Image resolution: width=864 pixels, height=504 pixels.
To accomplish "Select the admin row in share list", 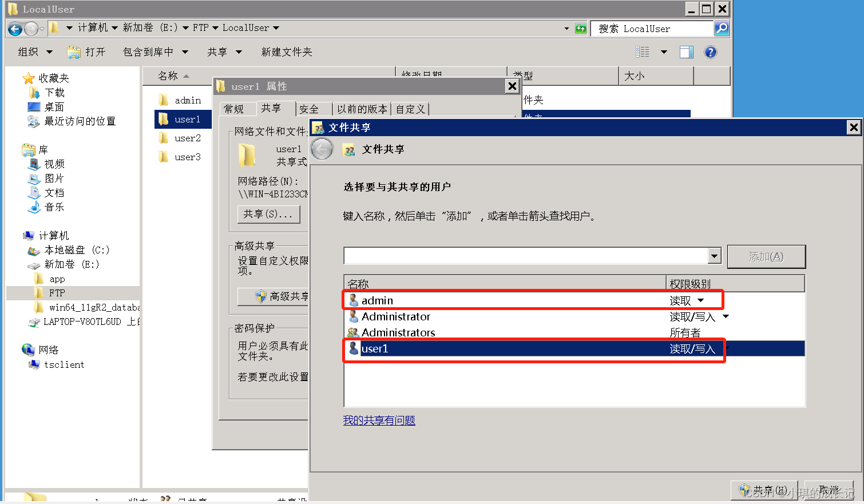I will (x=574, y=300).
